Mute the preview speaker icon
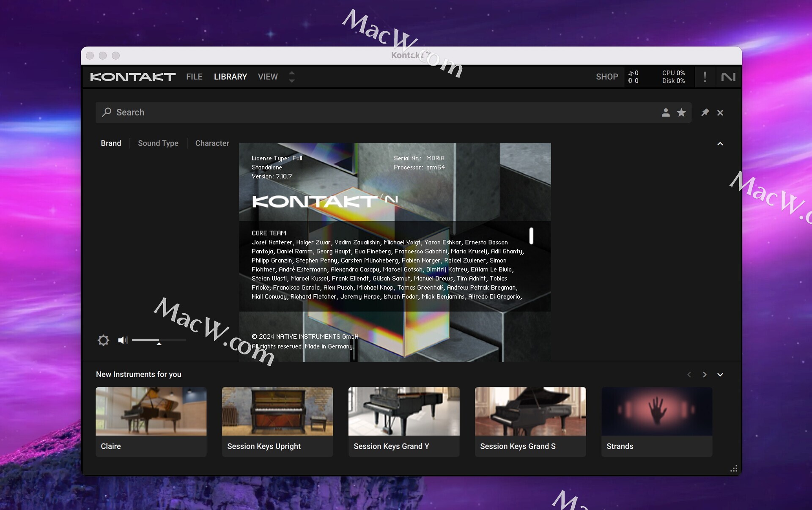 pos(123,340)
